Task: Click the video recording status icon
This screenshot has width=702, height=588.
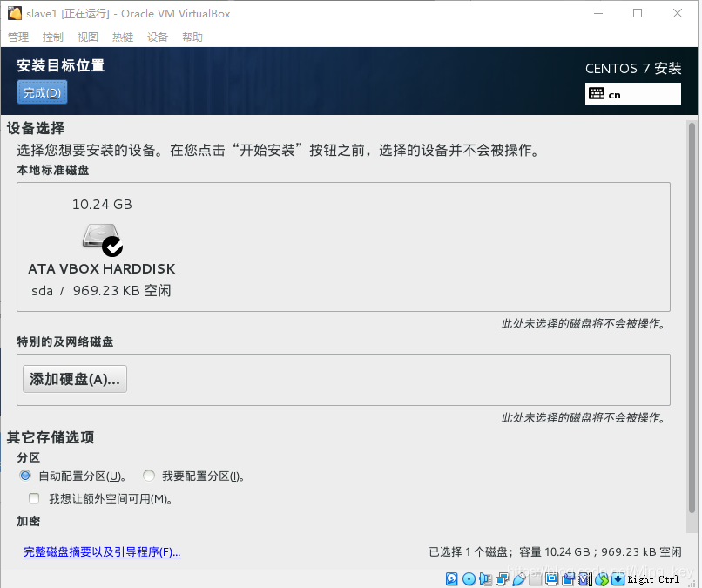Action: coord(568,579)
